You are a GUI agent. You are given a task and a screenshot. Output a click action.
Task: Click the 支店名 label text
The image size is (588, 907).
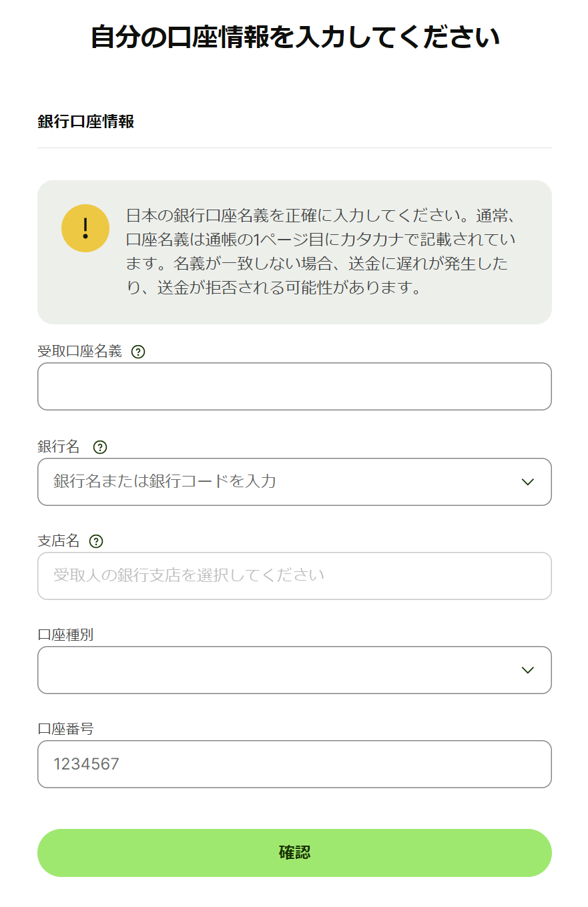(59, 541)
